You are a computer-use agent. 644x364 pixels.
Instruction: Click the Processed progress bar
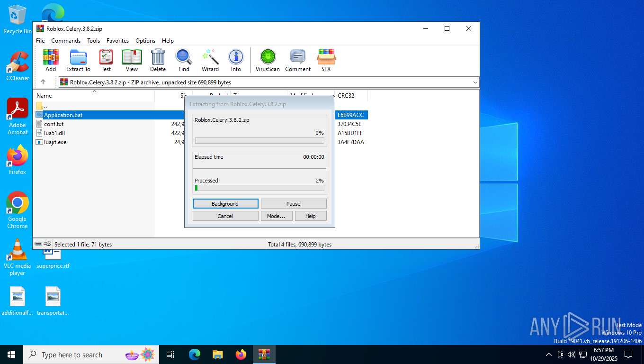(259, 188)
